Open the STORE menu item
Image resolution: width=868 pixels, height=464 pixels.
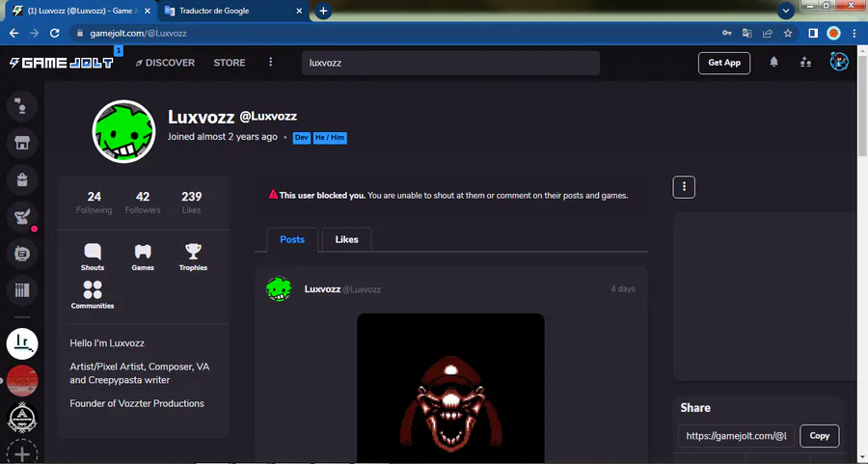(x=230, y=63)
